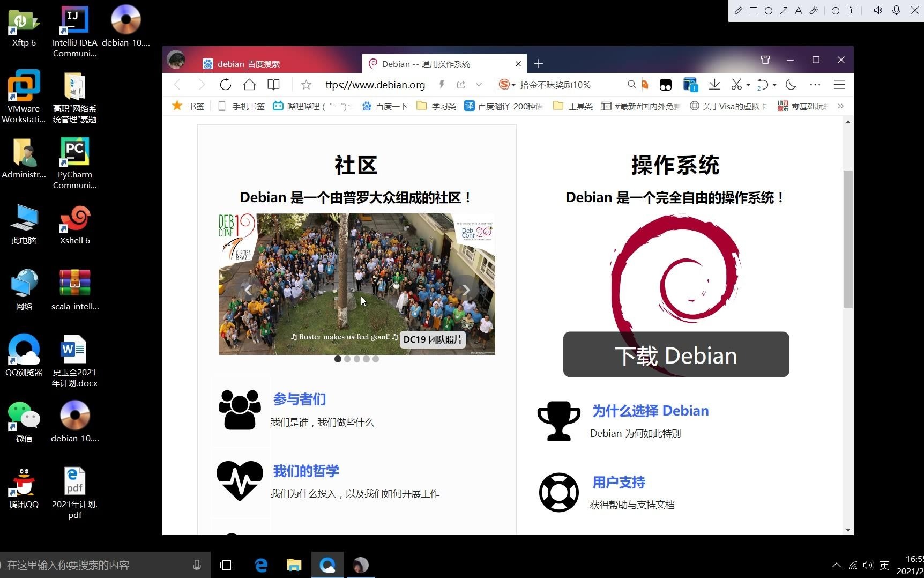The image size is (924, 578).
Task: Click the DC19 team photo thumbnail
Action: [x=357, y=284]
